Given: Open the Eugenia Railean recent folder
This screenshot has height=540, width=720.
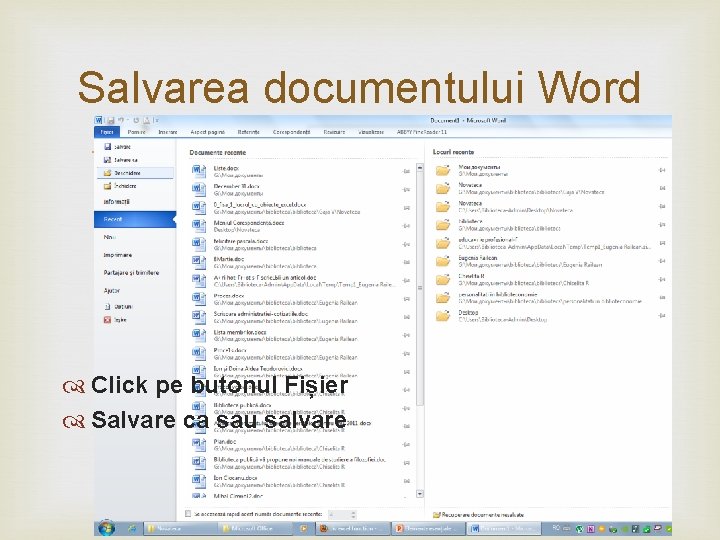Looking at the screenshot, I should click(443, 261).
